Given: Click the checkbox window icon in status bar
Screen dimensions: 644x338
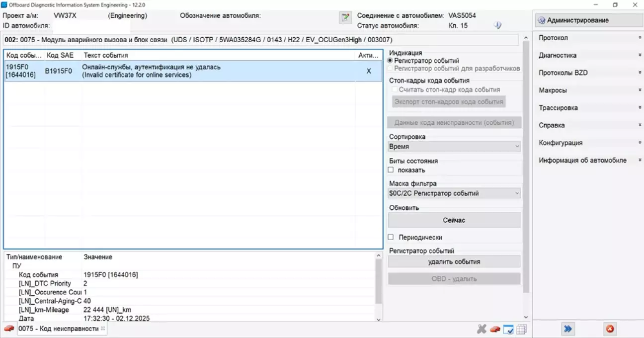Looking at the screenshot, I should point(508,329).
